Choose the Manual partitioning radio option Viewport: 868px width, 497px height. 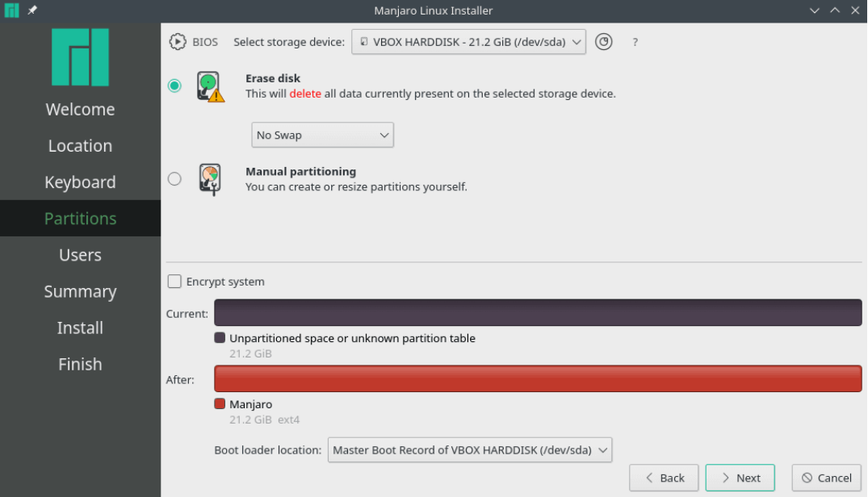point(174,179)
